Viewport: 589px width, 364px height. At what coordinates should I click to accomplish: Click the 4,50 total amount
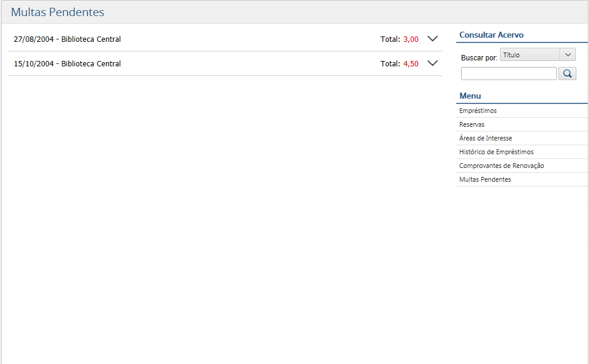(411, 64)
